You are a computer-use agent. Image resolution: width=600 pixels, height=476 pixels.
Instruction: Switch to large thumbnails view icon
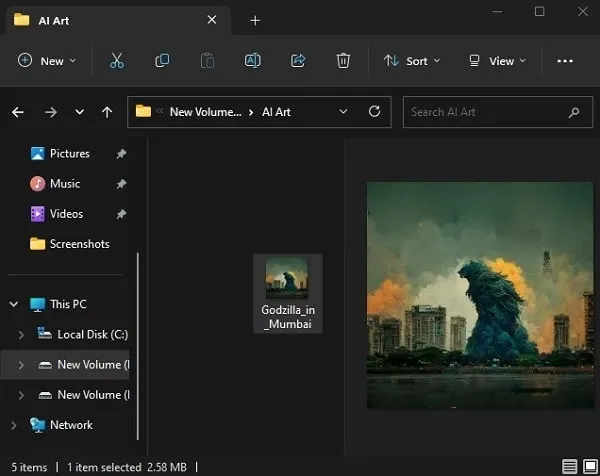click(x=590, y=467)
